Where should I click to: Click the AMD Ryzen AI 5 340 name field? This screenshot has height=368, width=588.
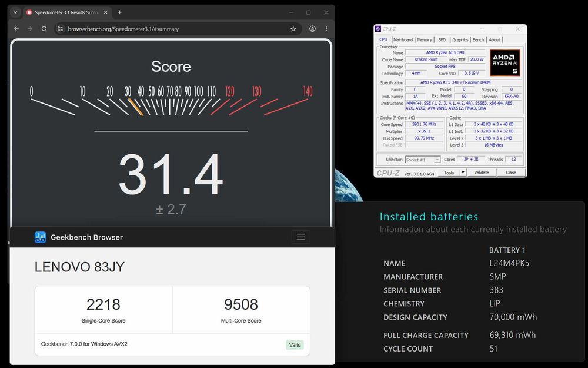coord(445,52)
